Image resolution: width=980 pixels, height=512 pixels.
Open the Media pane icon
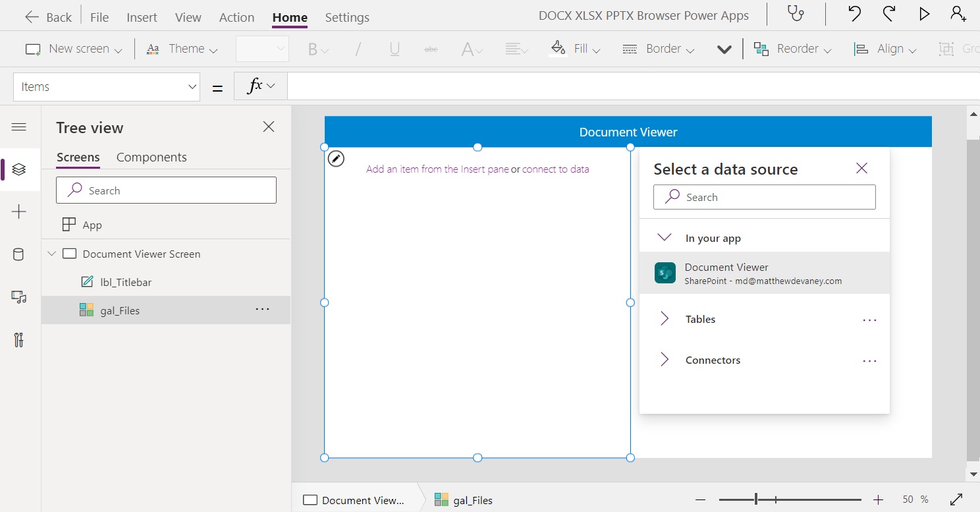pyautogui.click(x=20, y=297)
